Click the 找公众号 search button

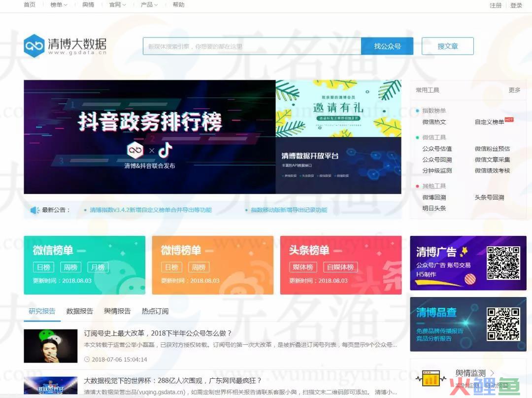pos(387,46)
